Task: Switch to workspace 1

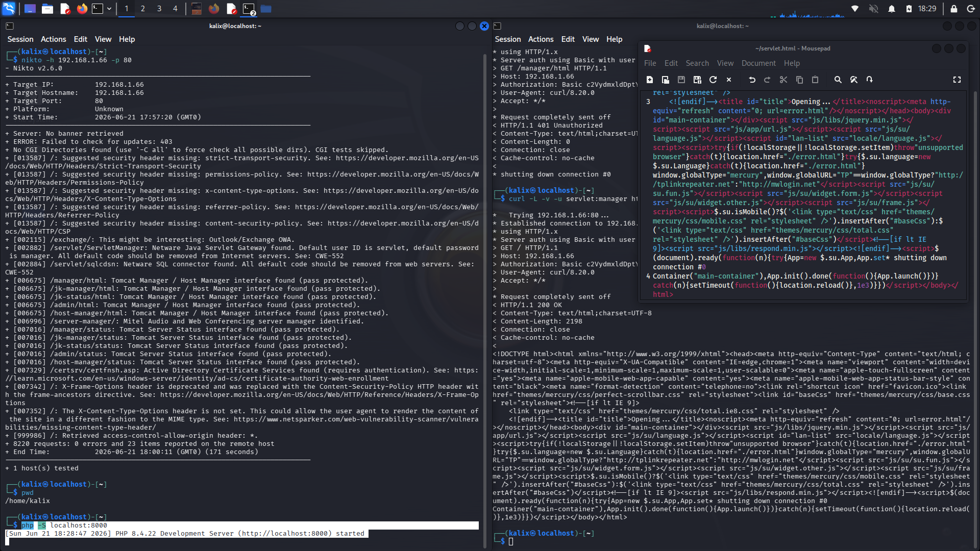Action: tap(127, 9)
